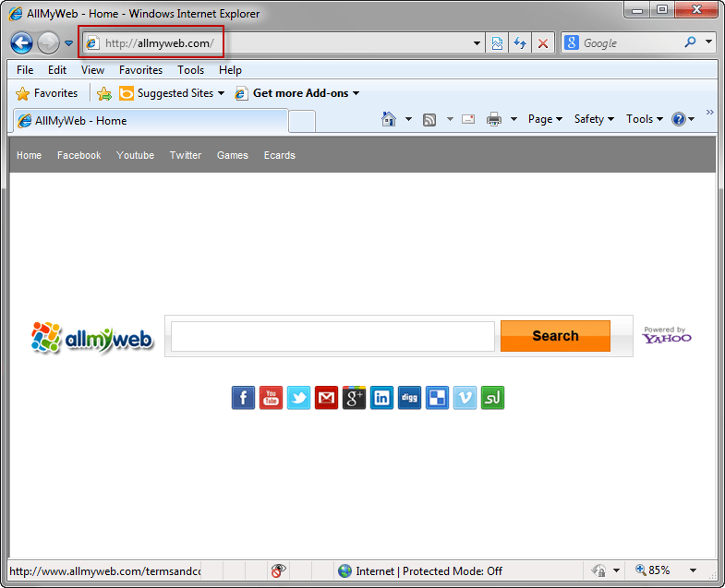Go back with the Back arrow button
The width and height of the screenshot is (725, 588).
tap(22, 43)
